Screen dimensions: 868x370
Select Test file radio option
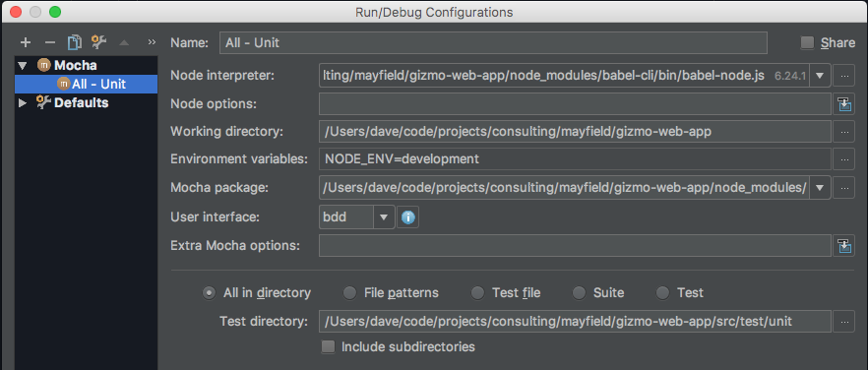(477, 293)
